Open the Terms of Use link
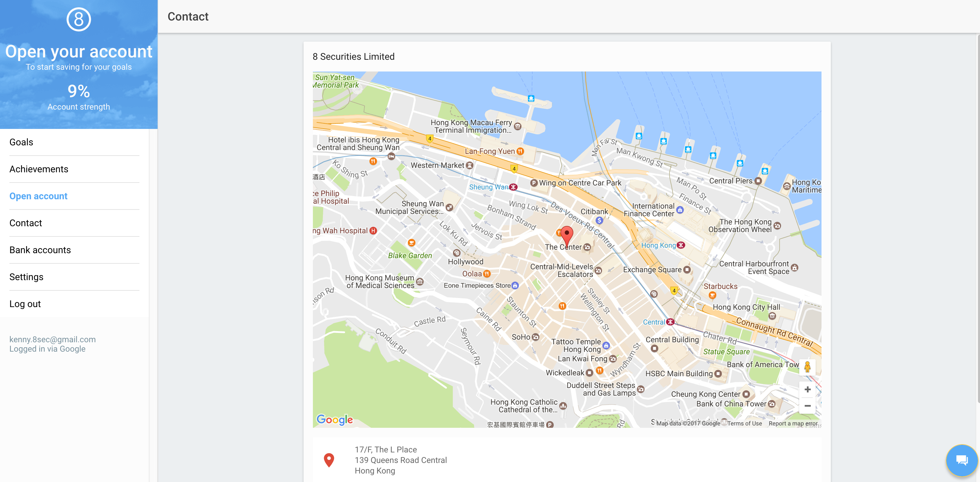 click(x=744, y=423)
